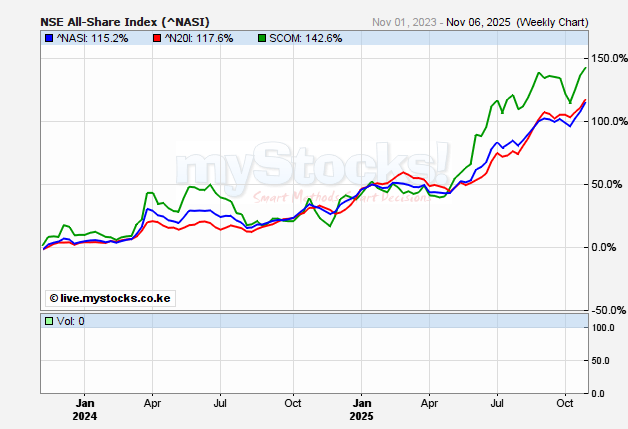Click the -50.0% y-axis label
The image size is (628, 429).
[606, 310]
